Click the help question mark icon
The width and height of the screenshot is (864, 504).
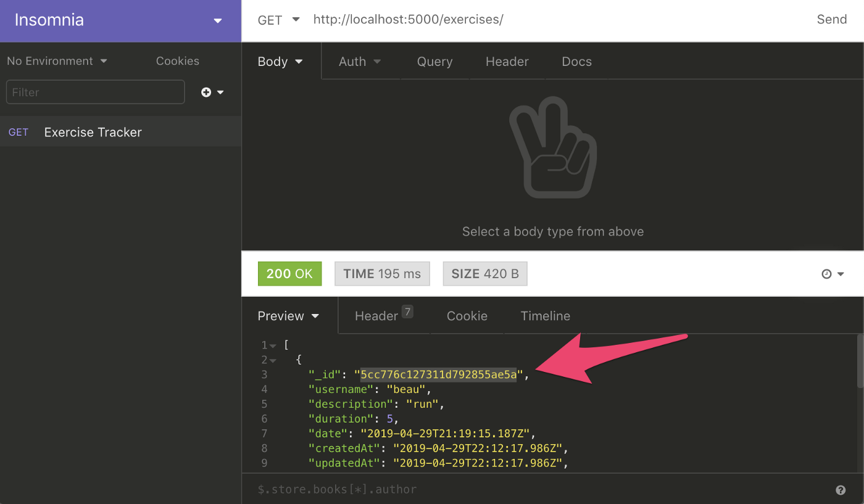pyautogui.click(x=841, y=490)
